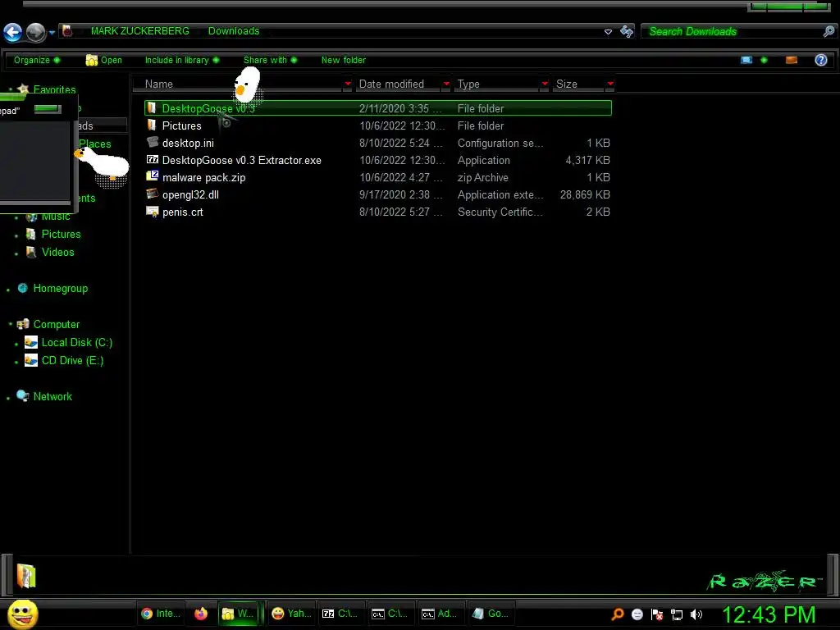This screenshot has height=630, width=840.
Task: Click the Open toolbar button
Action: click(104, 60)
